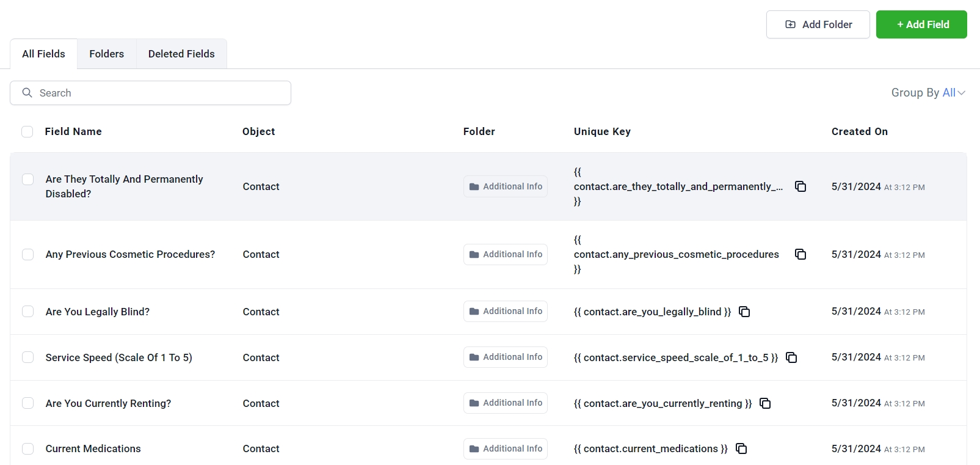Image resolution: width=980 pixels, height=465 pixels.
Task: Click the Add Folder button
Action: [x=818, y=24]
